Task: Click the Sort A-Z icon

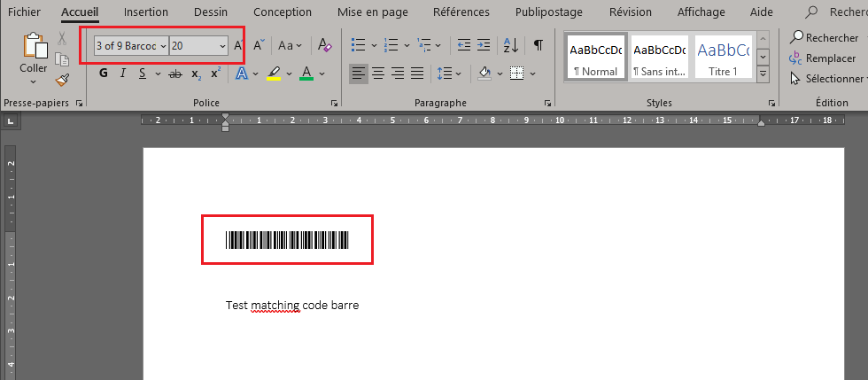Action: (x=511, y=45)
